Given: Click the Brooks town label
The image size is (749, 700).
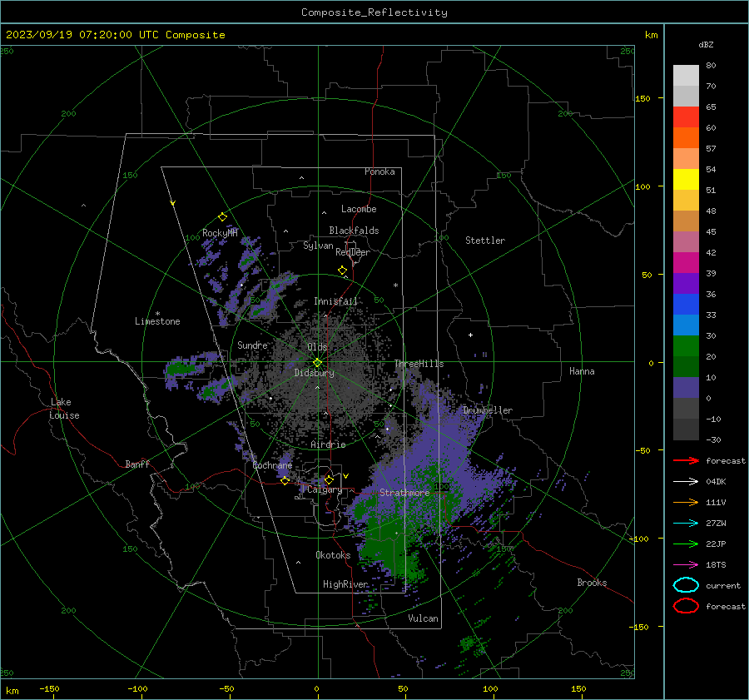Looking at the screenshot, I should (x=592, y=583).
